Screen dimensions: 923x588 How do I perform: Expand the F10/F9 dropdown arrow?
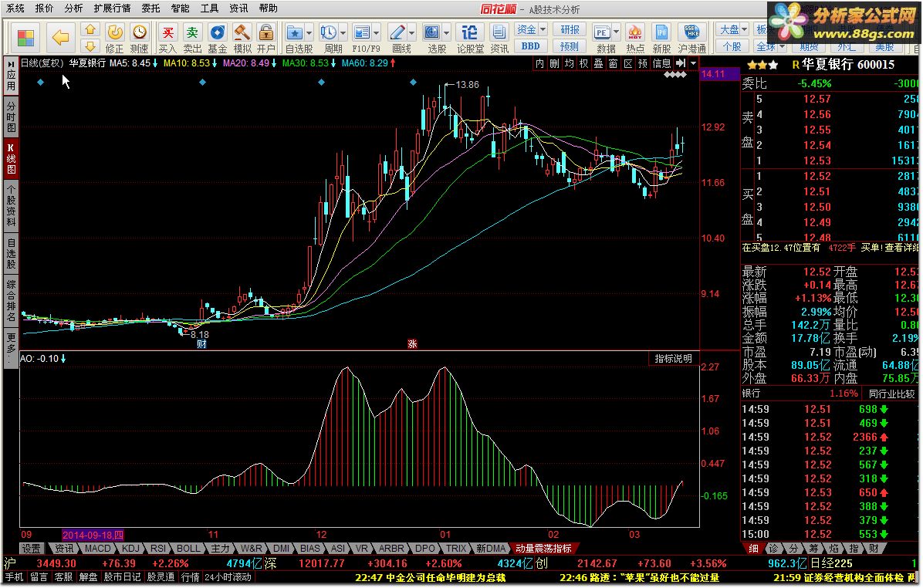click(x=376, y=32)
